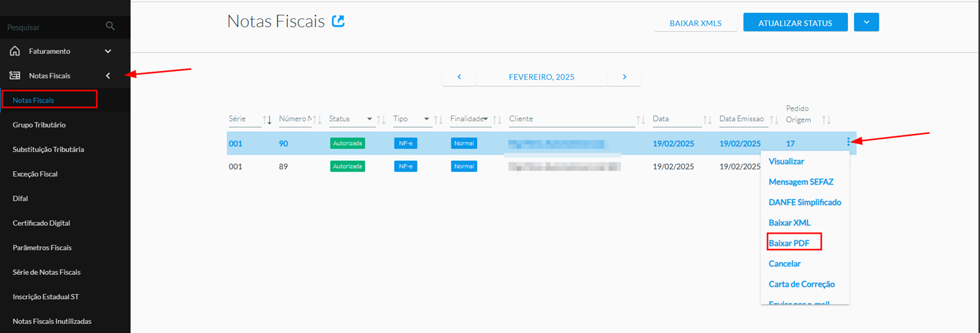Image resolution: width=980 pixels, height=333 pixels.
Task: Click the Faturamento home icon
Action: [14, 51]
